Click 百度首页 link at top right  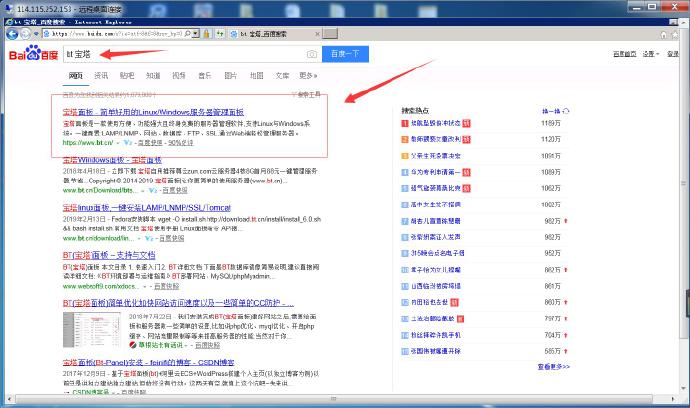pos(624,54)
